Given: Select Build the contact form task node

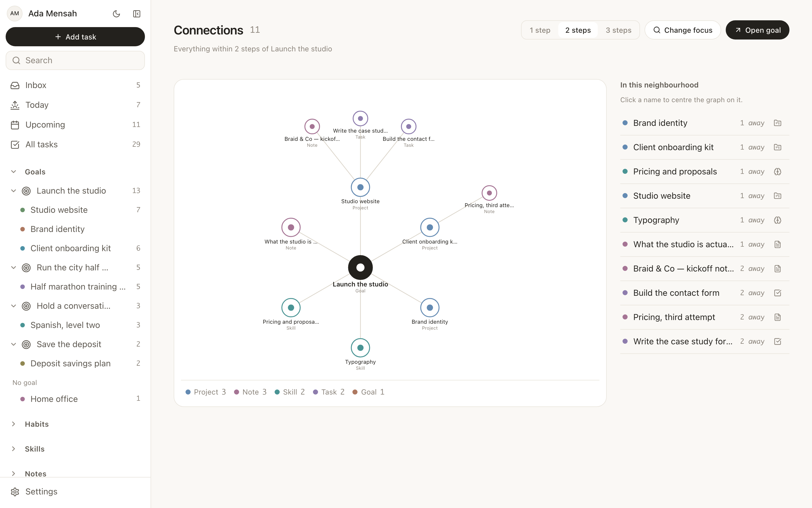Looking at the screenshot, I should coord(409,127).
